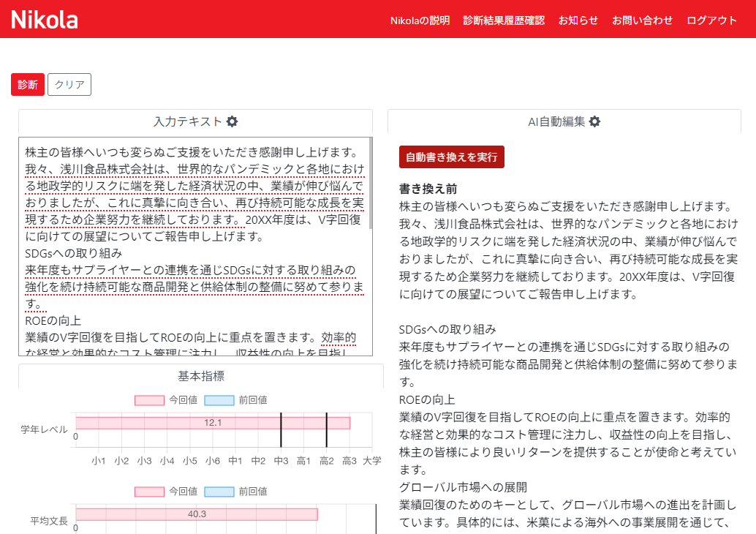Click the 平均文長 axis label
Viewport: 756px width, 534px height.
coord(49,521)
